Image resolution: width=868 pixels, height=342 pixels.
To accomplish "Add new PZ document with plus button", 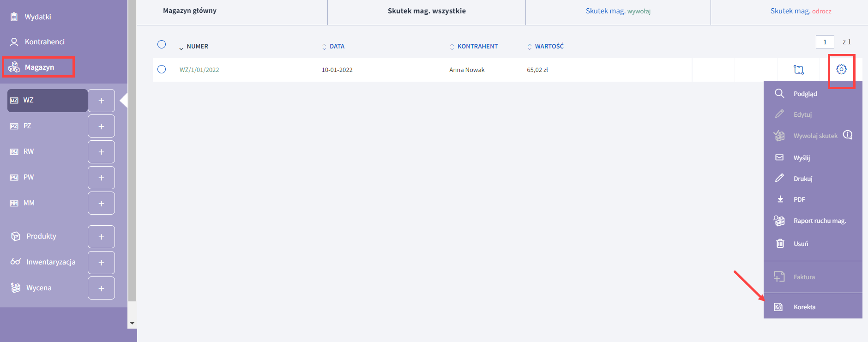I will click(101, 126).
